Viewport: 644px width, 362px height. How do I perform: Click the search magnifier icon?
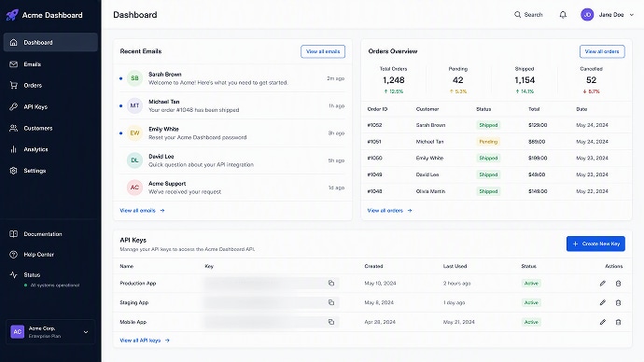pyautogui.click(x=517, y=14)
